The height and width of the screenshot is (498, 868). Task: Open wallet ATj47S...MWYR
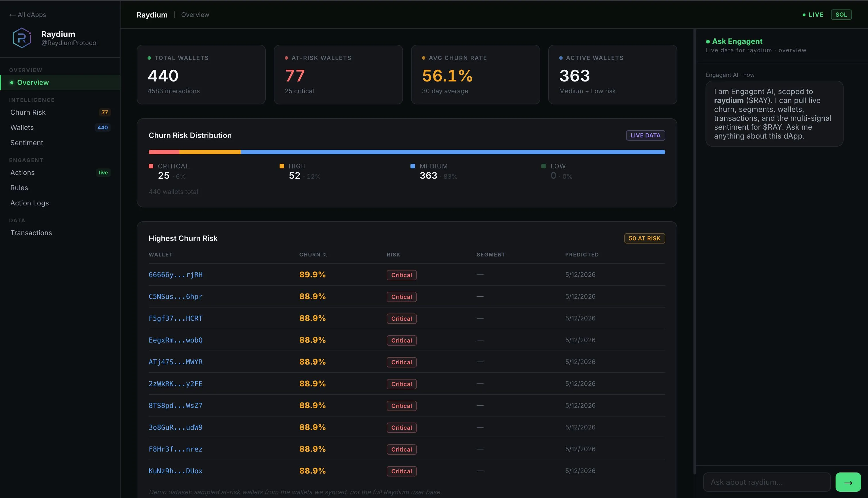click(175, 362)
